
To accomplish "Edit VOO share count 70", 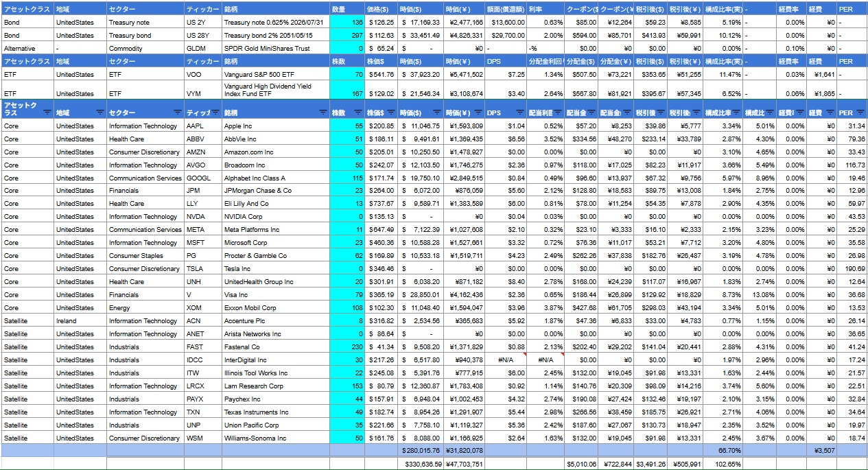I will (x=347, y=74).
